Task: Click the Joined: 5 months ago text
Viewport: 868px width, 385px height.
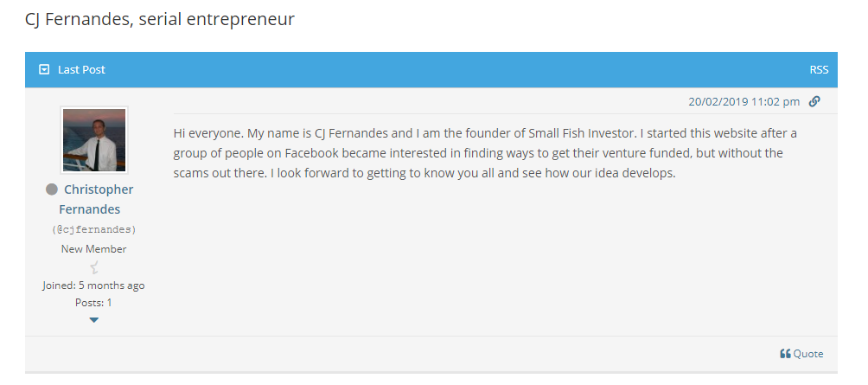Action: [93, 286]
